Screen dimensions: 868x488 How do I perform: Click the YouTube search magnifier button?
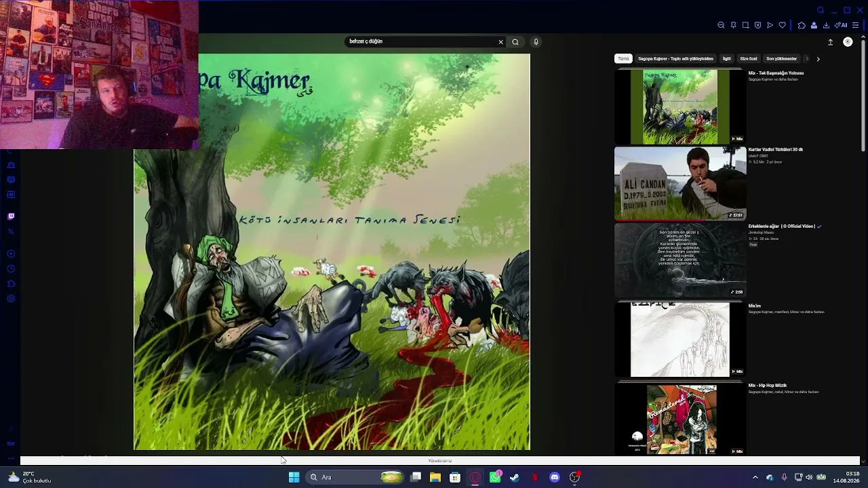click(x=515, y=42)
